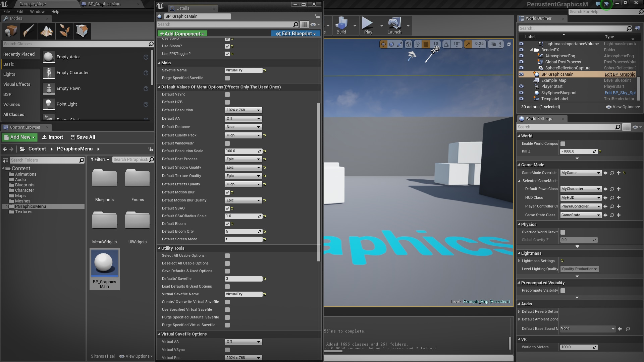Open the Default Shadow Quality dropdown
Screen dimensions: 644x362
[x=243, y=167]
